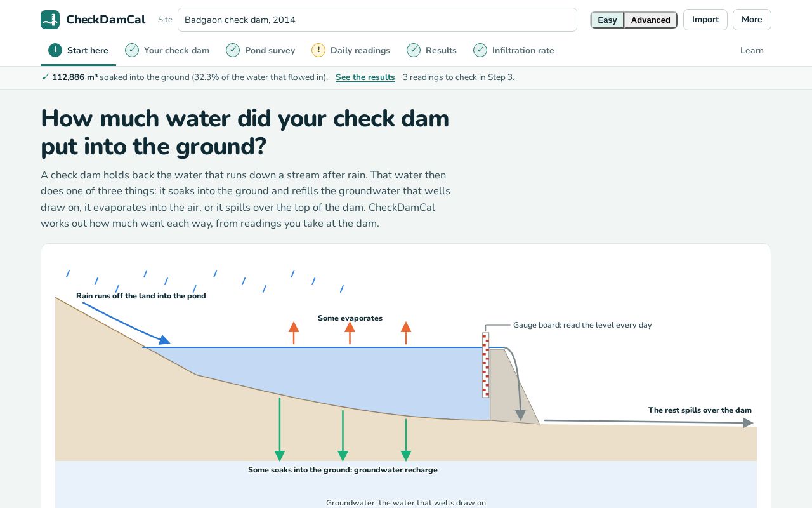
Task: Click the 112,886 m³ soaked figure
Action: pyautogui.click(x=75, y=77)
